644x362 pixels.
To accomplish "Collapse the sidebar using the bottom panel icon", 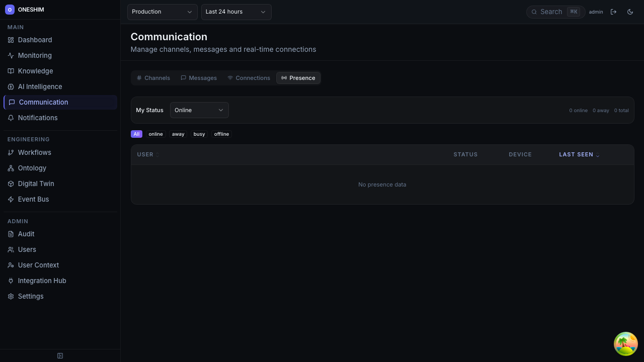I will click(x=60, y=356).
